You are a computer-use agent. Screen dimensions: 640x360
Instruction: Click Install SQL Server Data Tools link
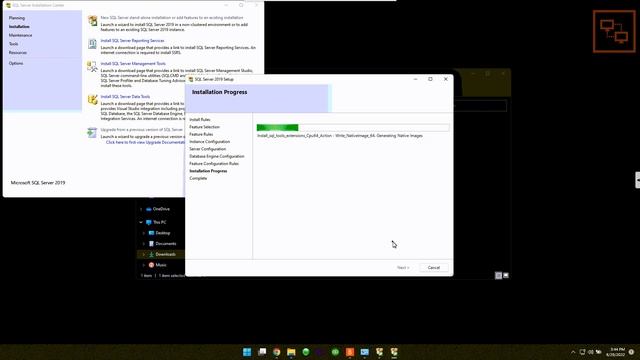[125, 96]
